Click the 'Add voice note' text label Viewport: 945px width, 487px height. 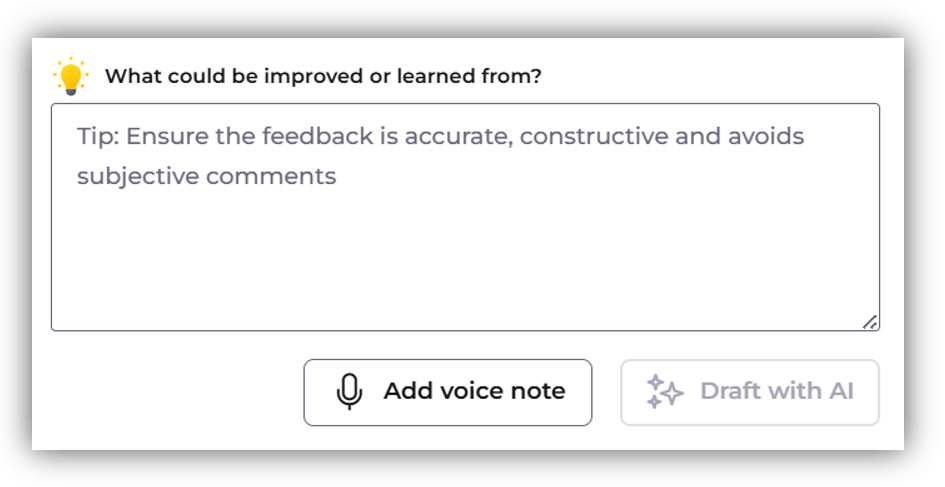coord(474,391)
